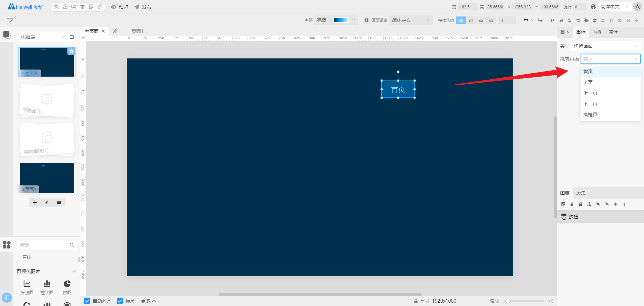Collapse the 可视化图表 section

click(x=74, y=271)
